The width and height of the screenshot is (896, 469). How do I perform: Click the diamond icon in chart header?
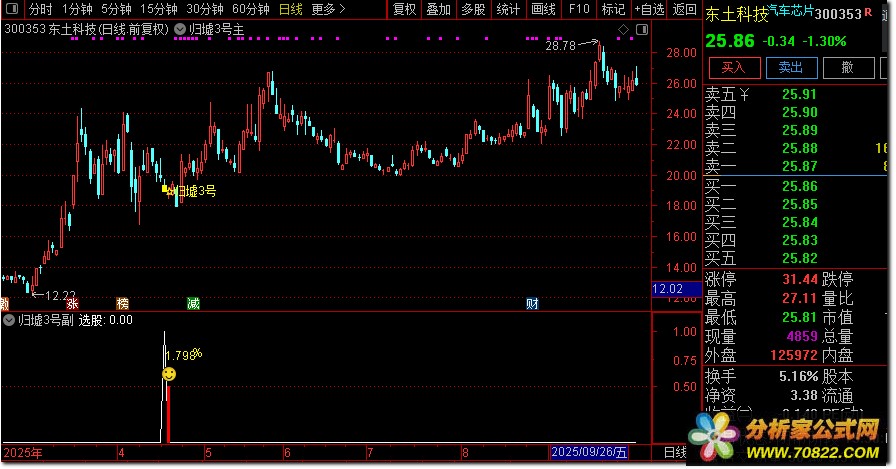coord(623,29)
